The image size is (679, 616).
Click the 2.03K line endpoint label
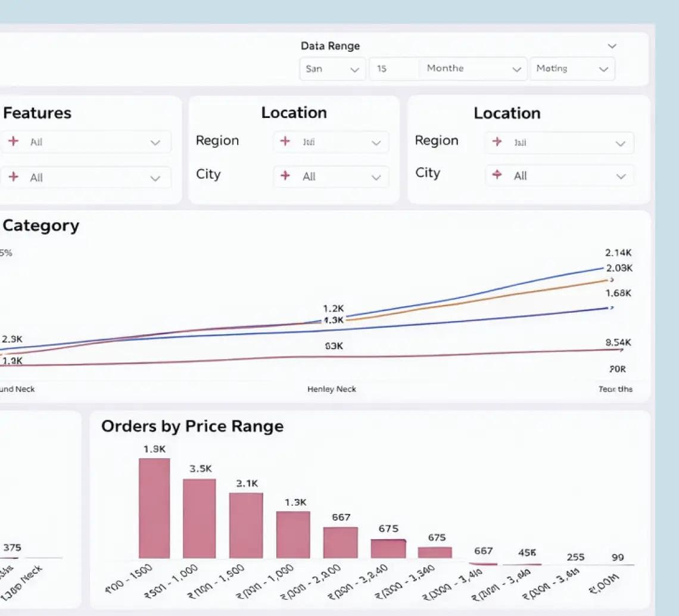pos(619,268)
